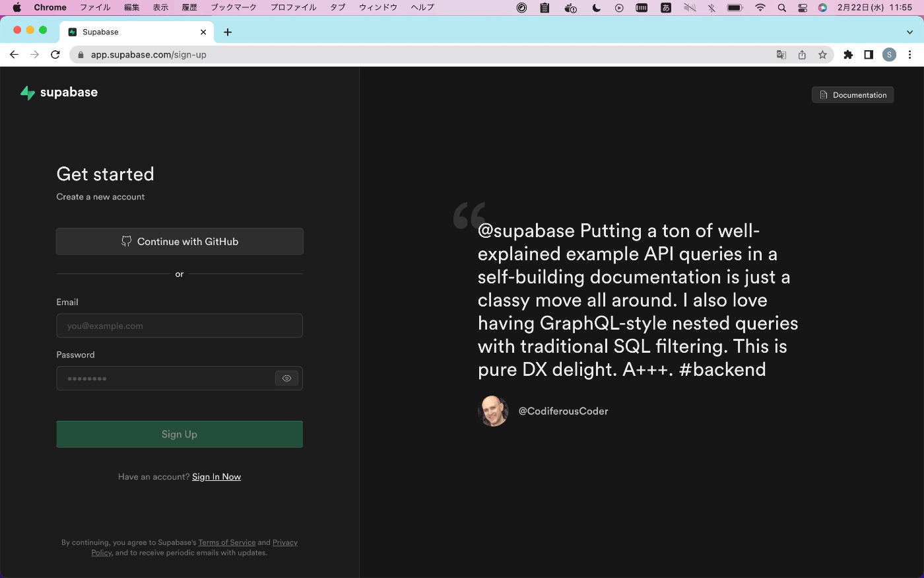Screen dimensions: 924x578
Task: Reload the page with the refresh icon
Action: [x=55, y=55]
